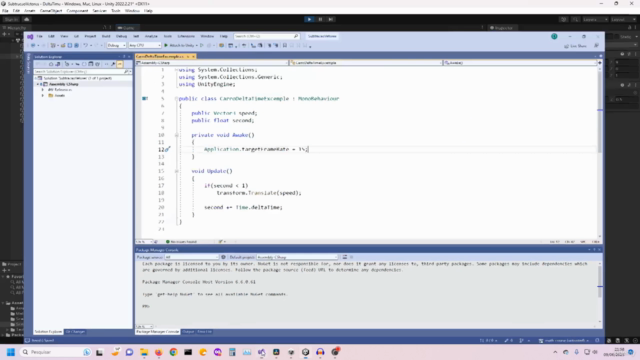Open the Default project dropdown
This screenshot has width=640, height=360.
297,257
